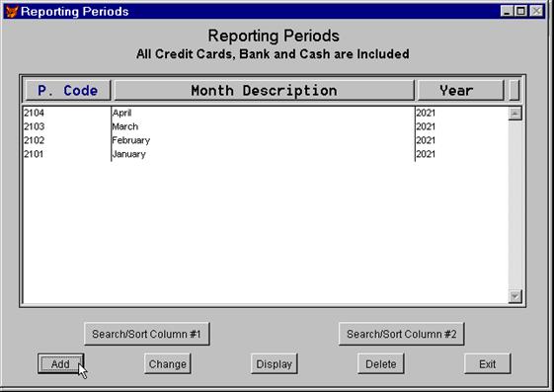The image size is (554, 392).
Task: Click the small blank header button beside Year
Action: [514, 91]
